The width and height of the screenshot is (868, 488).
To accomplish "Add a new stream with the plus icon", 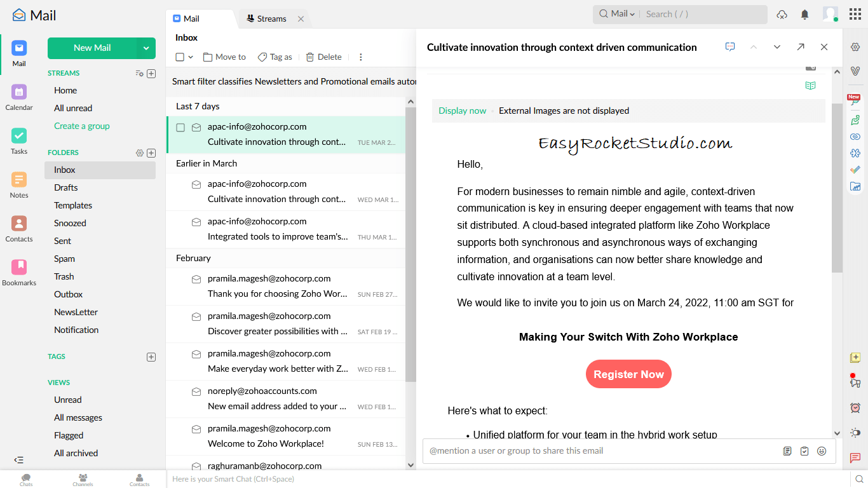I will point(151,74).
